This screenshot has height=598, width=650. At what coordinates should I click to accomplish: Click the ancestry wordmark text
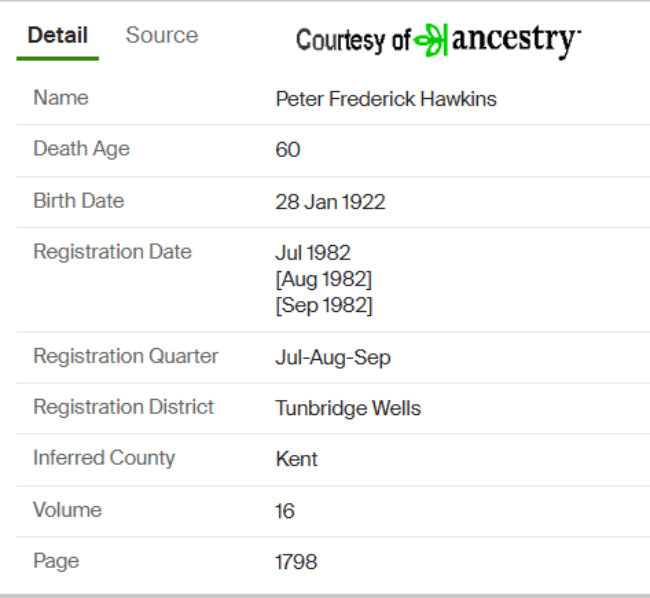coord(516,41)
